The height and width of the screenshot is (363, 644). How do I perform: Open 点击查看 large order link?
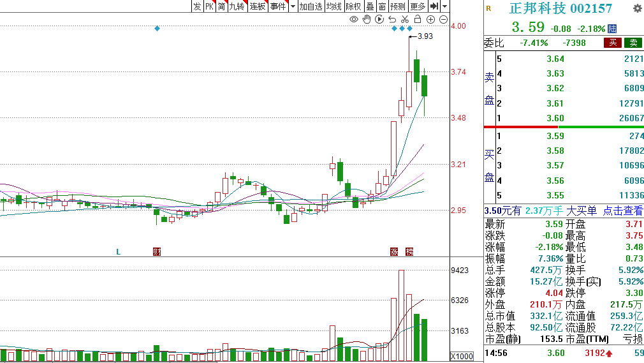tap(623, 211)
